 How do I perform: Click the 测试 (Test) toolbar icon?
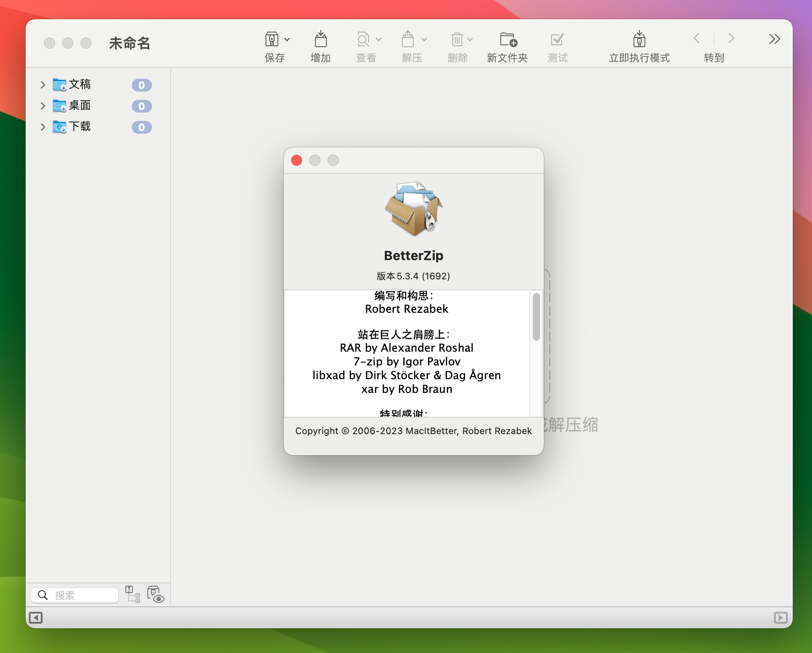(557, 40)
